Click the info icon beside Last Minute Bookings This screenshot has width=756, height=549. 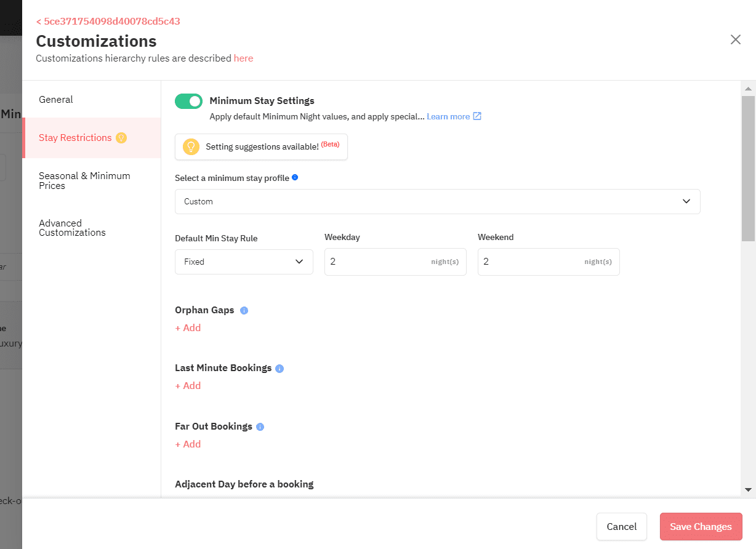279,369
